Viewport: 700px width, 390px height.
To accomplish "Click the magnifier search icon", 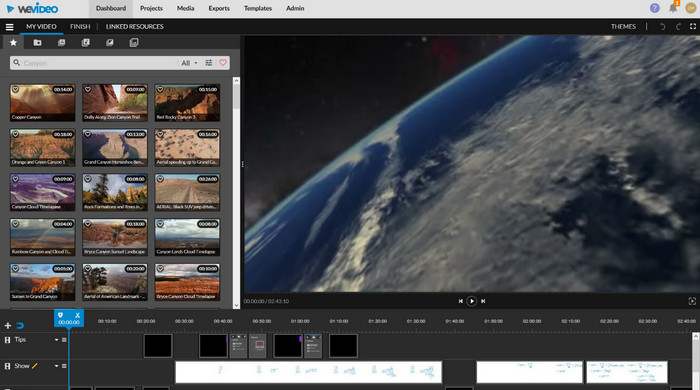I will [17, 63].
